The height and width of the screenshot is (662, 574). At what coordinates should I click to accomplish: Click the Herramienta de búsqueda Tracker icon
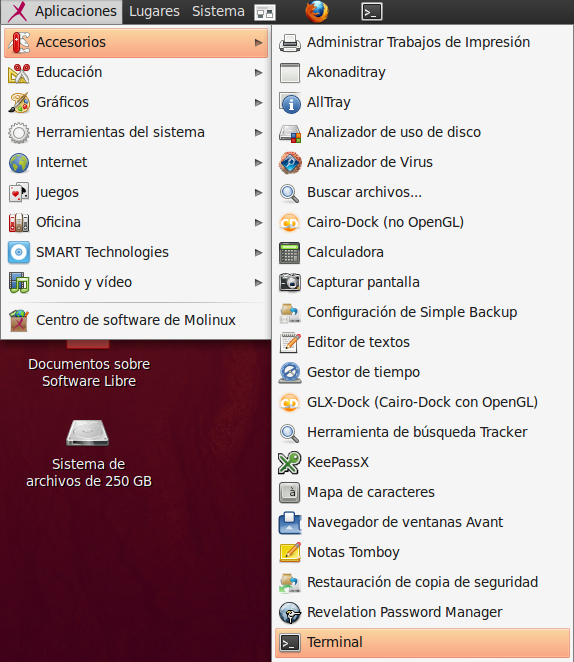290,432
